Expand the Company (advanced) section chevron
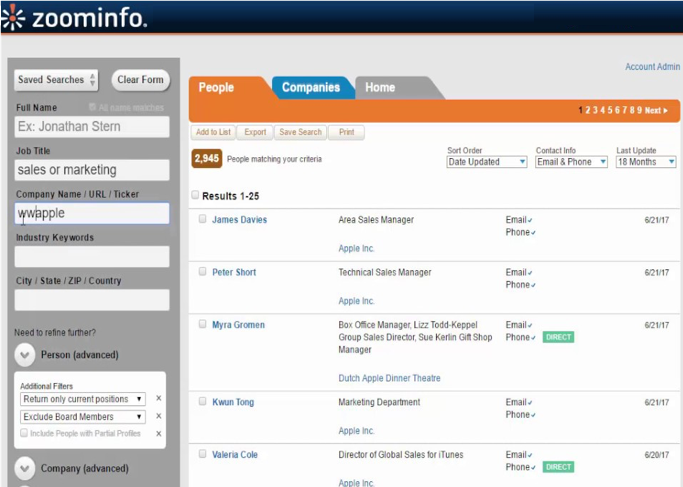Image resolution: width=683 pixels, height=487 pixels. [x=25, y=469]
